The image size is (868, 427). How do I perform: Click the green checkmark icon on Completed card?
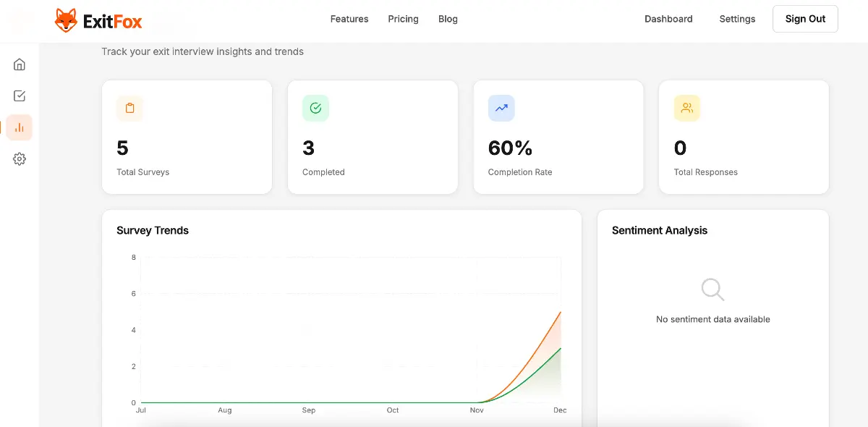(x=315, y=107)
